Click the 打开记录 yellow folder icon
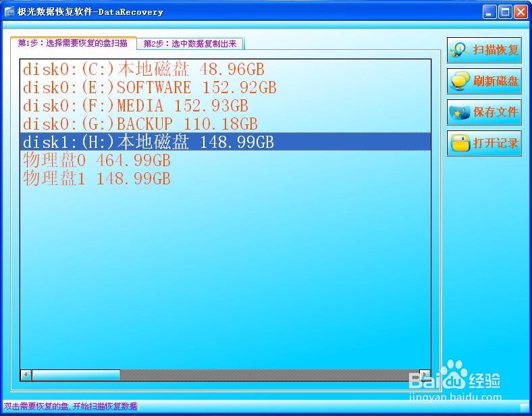The height and width of the screenshot is (416, 532). point(460,143)
